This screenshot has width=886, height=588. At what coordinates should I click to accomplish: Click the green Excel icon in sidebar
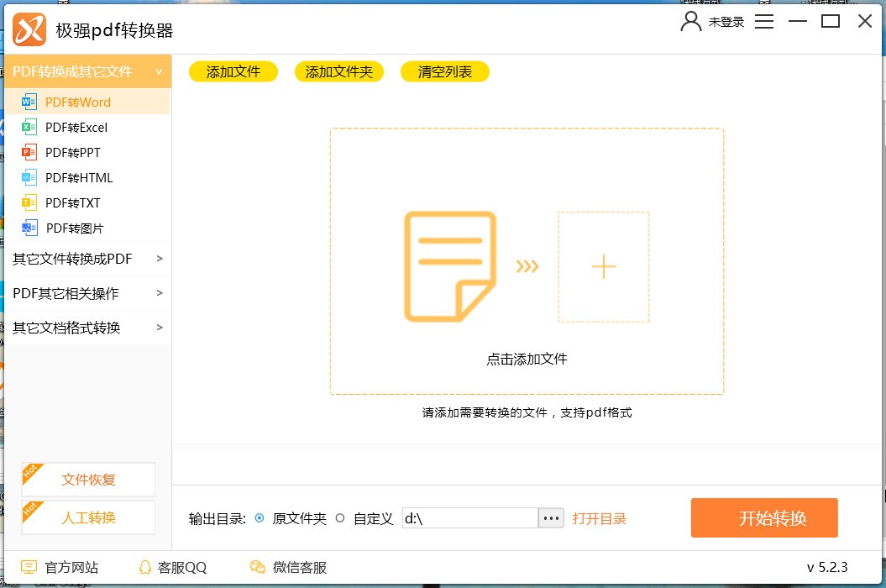click(x=29, y=127)
